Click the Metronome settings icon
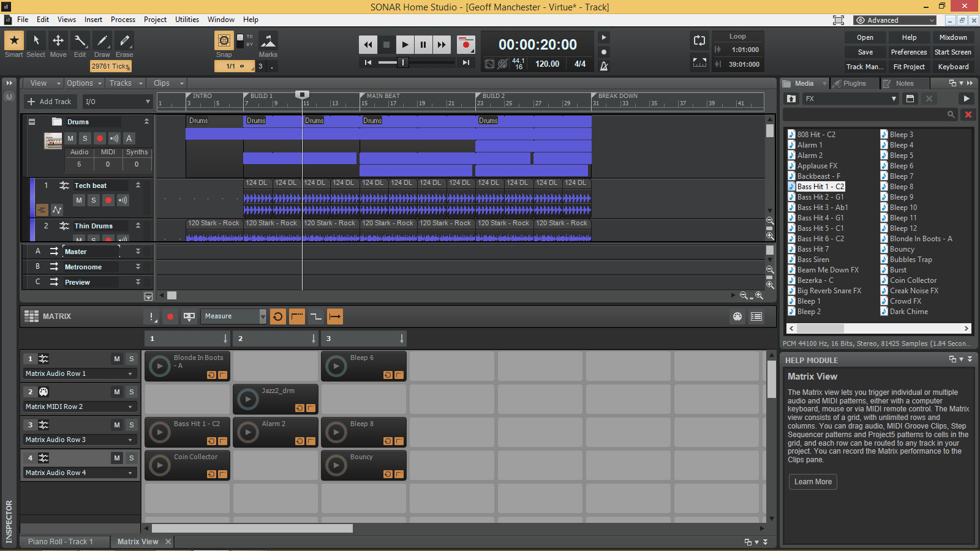Viewport: 980px width, 551px height. click(x=604, y=65)
